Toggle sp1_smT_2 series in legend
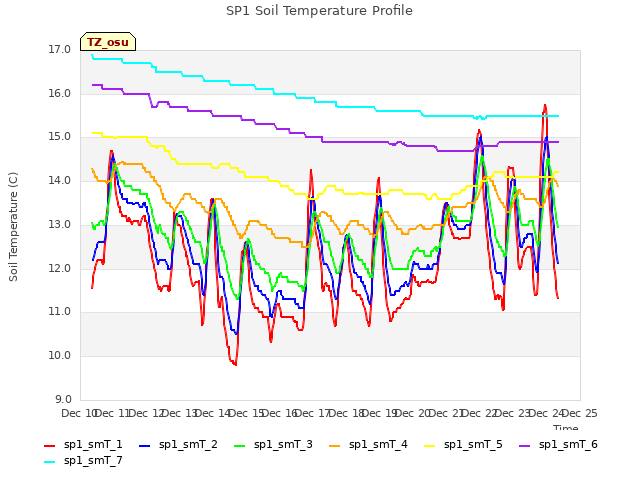Image resolution: width=640 pixels, height=480 pixels. coord(178,444)
